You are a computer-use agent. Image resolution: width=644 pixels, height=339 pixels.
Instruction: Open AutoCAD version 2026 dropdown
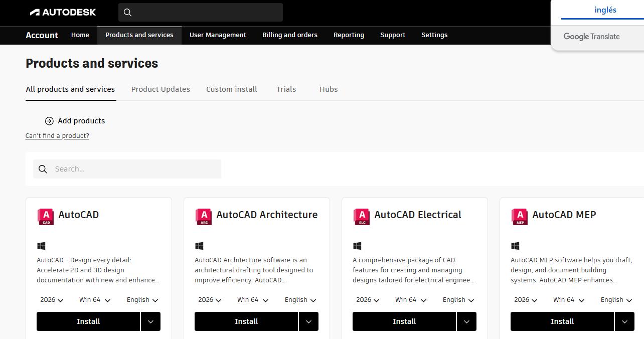[x=52, y=300]
